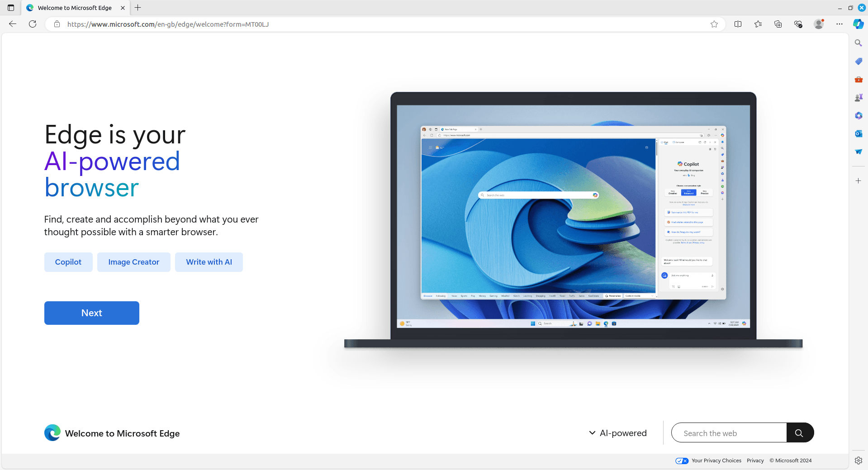Open sidebar Drop paper-plane icon
The height and width of the screenshot is (470, 868).
click(859, 152)
